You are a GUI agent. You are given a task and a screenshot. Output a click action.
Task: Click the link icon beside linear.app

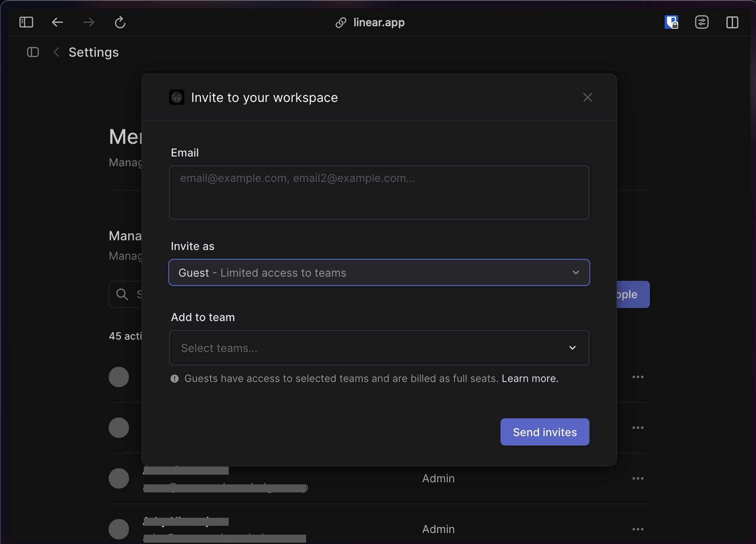click(341, 22)
